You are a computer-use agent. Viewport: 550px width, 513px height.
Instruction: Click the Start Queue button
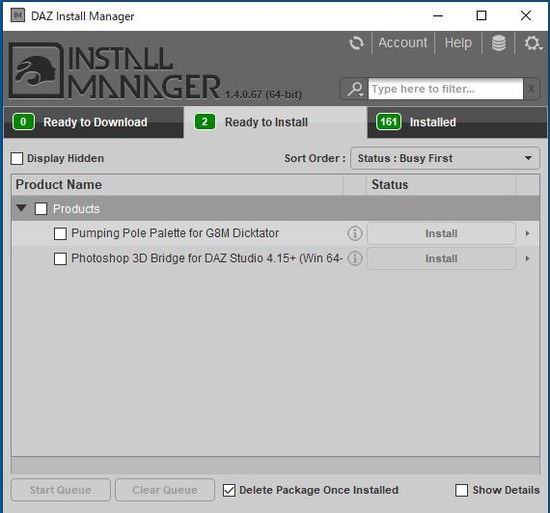(61, 490)
